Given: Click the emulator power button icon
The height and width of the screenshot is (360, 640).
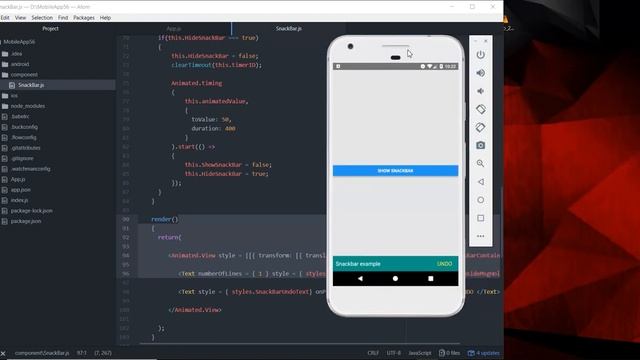Looking at the screenshot, I should click(x=480, y=55).
